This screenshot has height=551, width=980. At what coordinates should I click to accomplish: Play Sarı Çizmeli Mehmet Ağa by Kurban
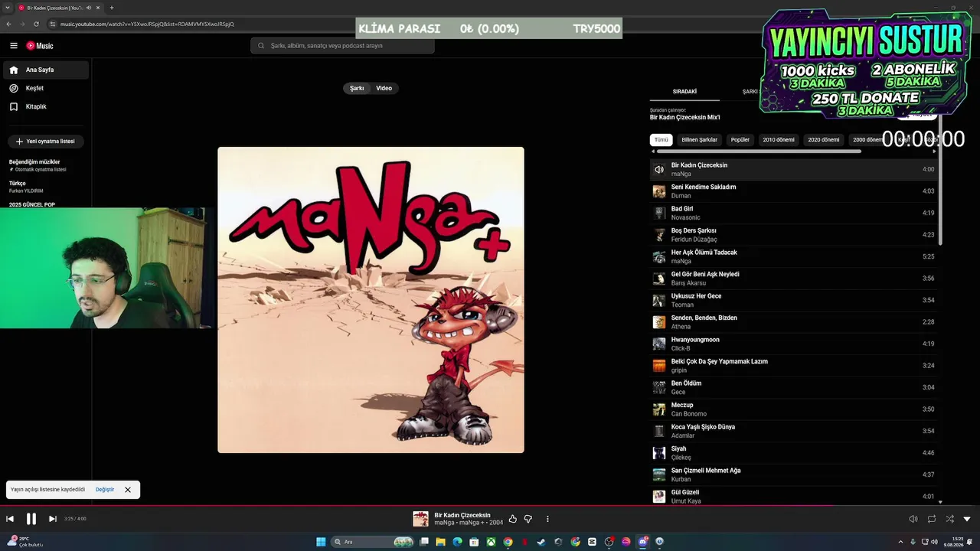click(x=793, y=474)
